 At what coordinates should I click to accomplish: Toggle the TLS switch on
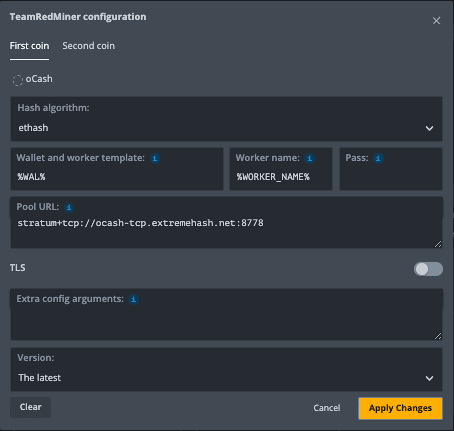[x=428, y=269]
